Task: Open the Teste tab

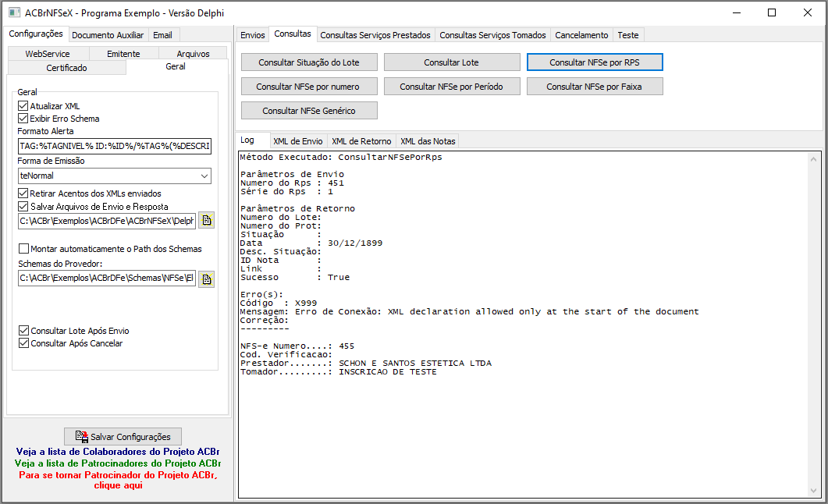Action: (628, 35)
